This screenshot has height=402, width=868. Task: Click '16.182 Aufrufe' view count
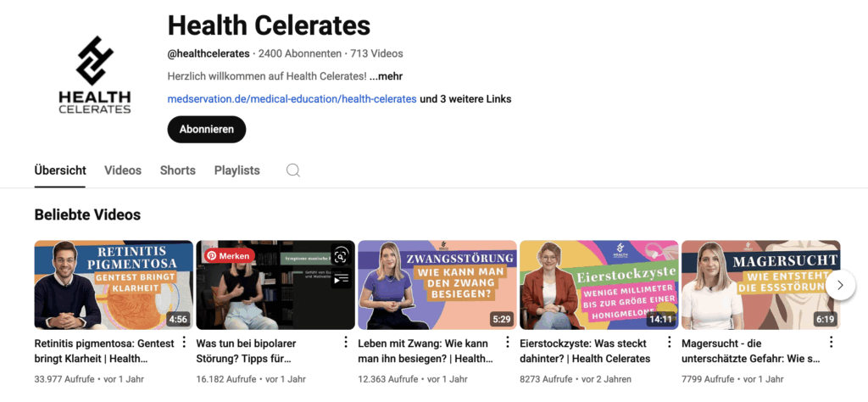click(x=225, y=379)
